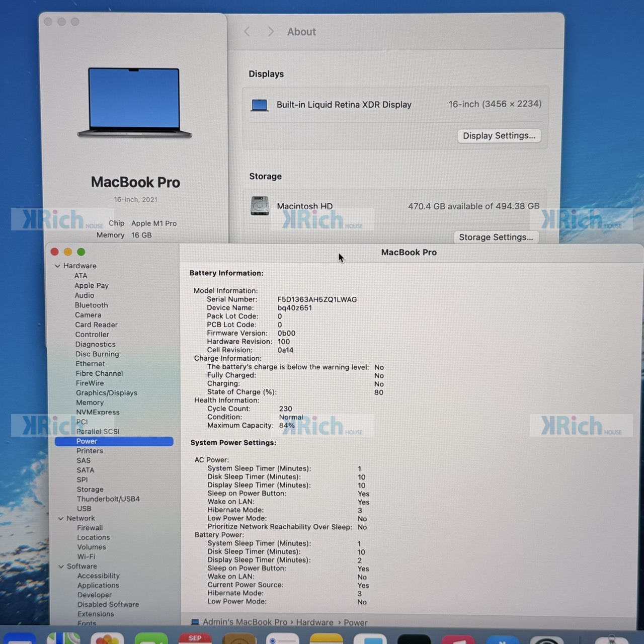Click the Maximum Capacity value 84%

click(x=287, y=425)
